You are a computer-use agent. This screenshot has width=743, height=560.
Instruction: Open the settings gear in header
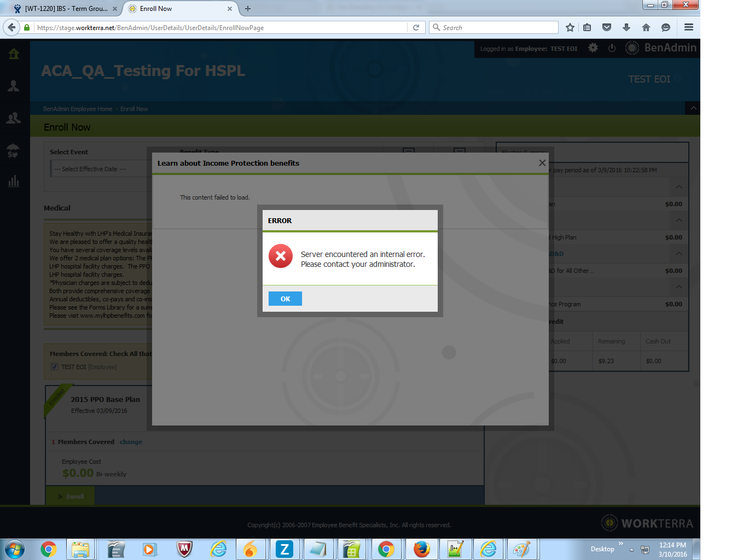593,48
